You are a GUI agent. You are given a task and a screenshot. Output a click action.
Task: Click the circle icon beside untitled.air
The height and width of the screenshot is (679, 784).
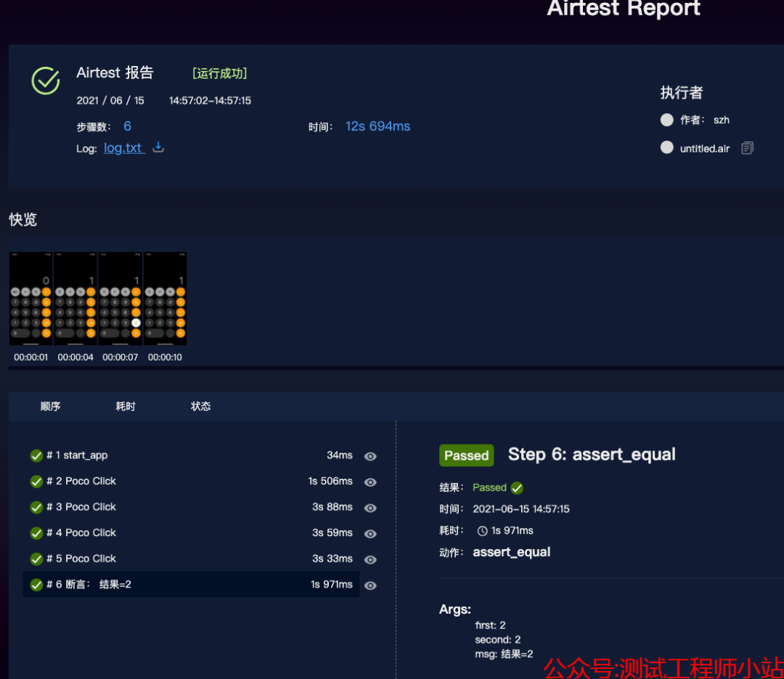(x=666, y=147)
